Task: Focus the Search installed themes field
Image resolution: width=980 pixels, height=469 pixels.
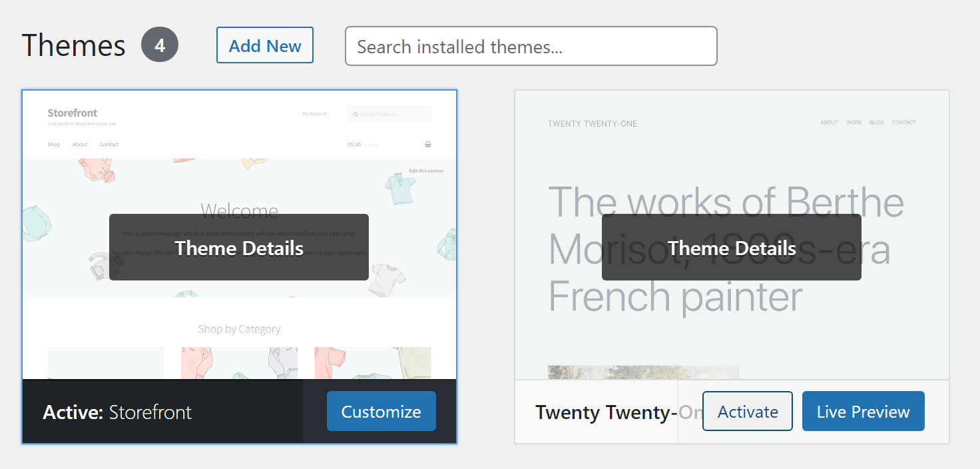Action: [x=531, y=46]
